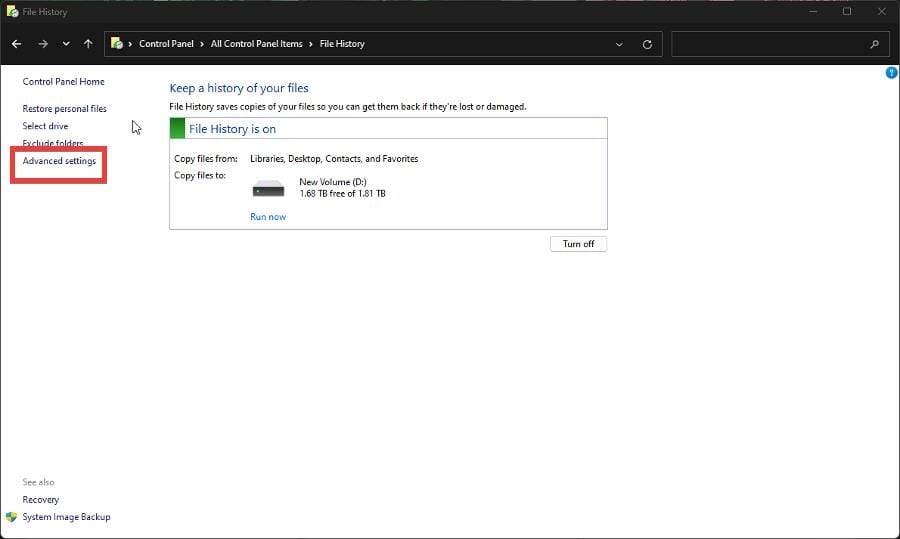
Task: Open the recent locations chevron
Action: pos(66,44)
